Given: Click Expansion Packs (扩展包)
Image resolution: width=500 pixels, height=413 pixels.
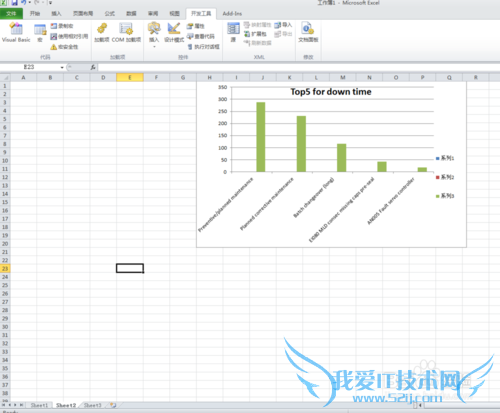Looking at the screenshot, I should 255,34.
